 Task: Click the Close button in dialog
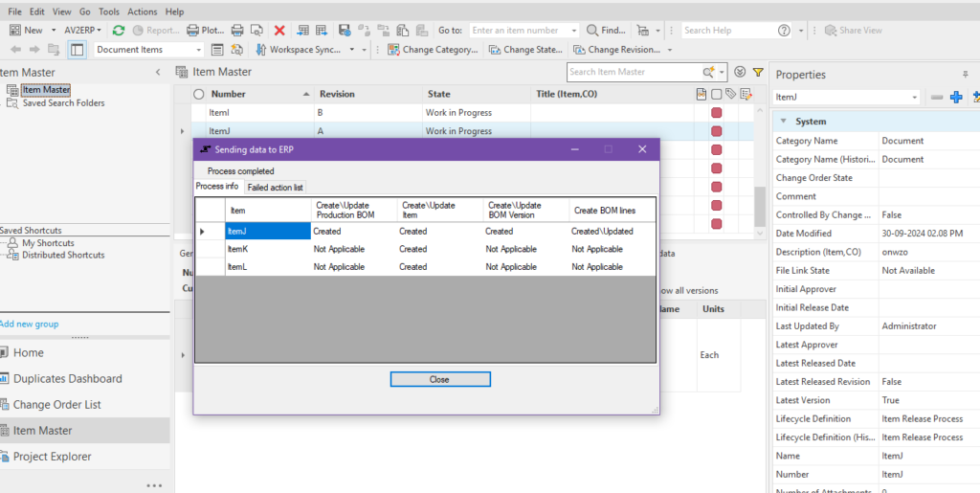point(439,379)
